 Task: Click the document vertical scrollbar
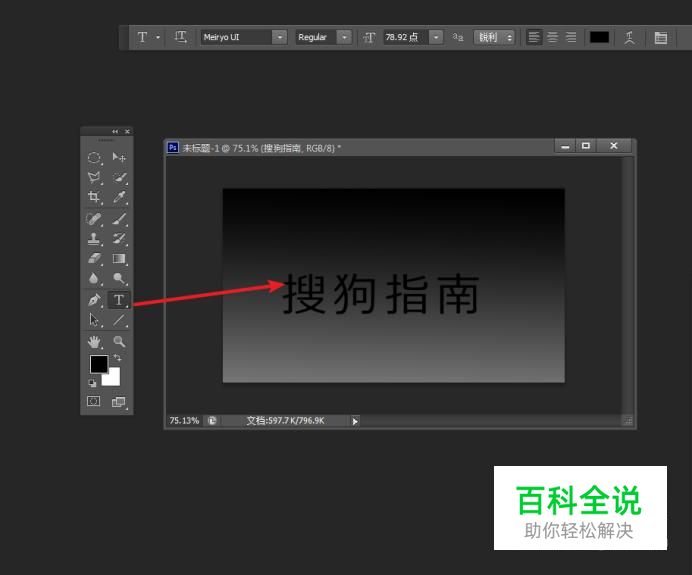point(628,286)
